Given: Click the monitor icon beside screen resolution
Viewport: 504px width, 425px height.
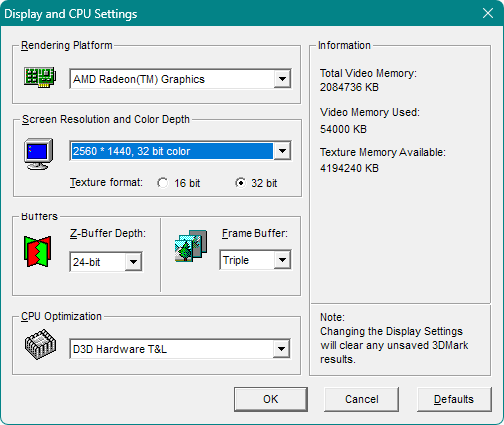Looking at the screenshot, I should (x=39, y=154).
